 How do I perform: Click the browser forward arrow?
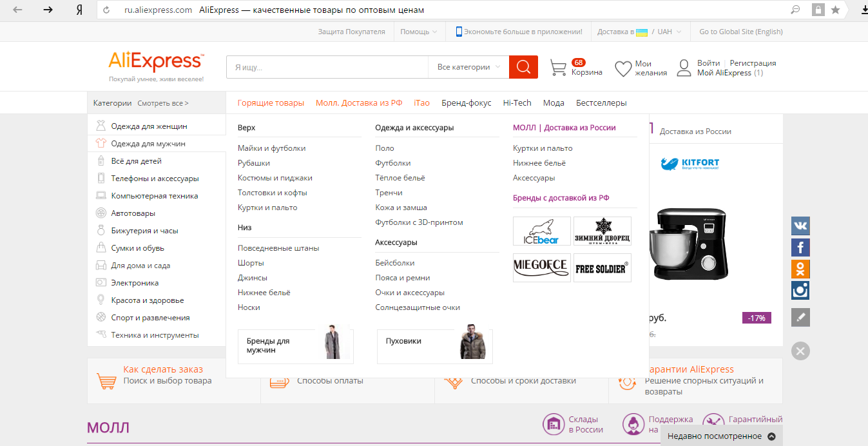48,10
